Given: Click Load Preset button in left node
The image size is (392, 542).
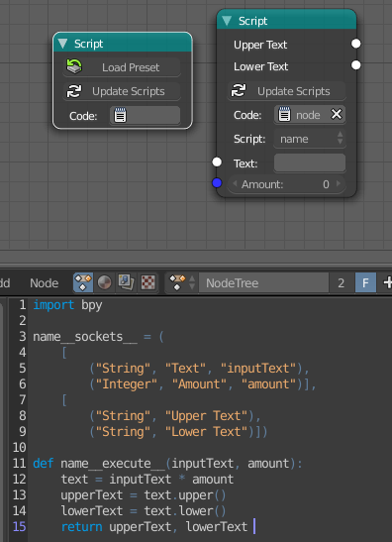Looking at the screenshot, I should (122, 67).
